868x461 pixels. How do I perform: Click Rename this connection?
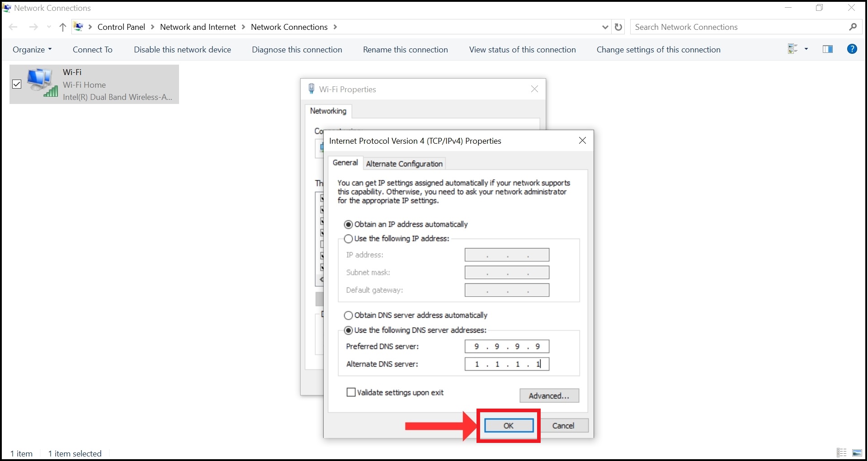(x=406, y=50)
